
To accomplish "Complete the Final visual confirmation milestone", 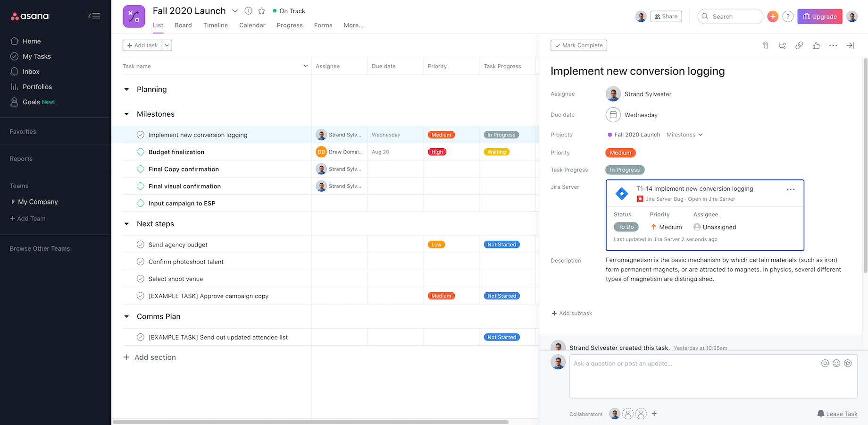I will coord(141,186).
